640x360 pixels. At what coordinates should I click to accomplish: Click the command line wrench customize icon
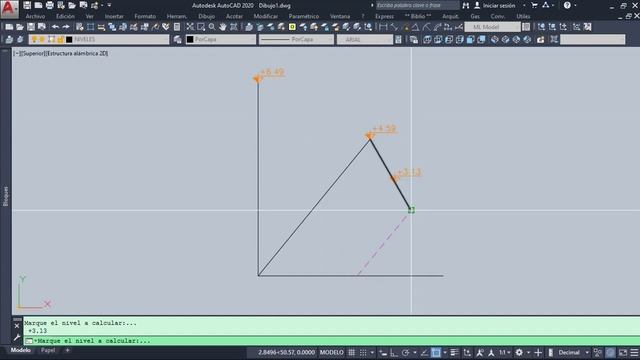pos(17,337)
